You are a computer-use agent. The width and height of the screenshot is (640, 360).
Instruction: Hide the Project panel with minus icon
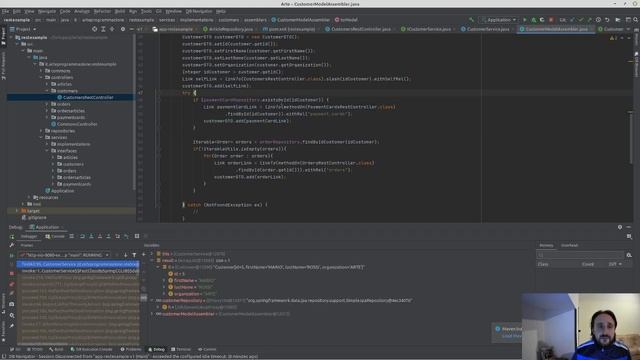(131, 29)
